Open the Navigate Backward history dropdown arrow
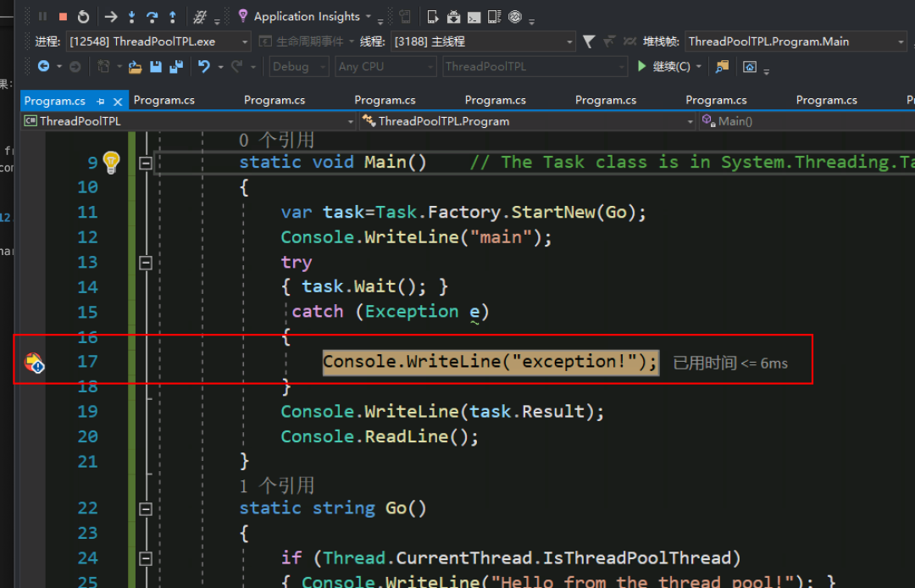This screenshot has height=588, width=915. pyautogui.click(x=59, y=67)
